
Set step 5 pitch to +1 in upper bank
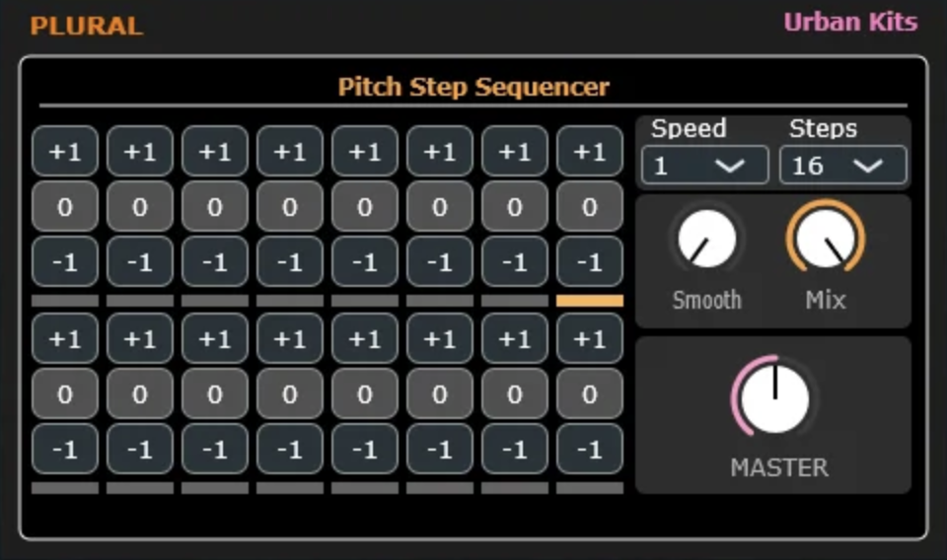pyautogui.click(x=365, y=151)
